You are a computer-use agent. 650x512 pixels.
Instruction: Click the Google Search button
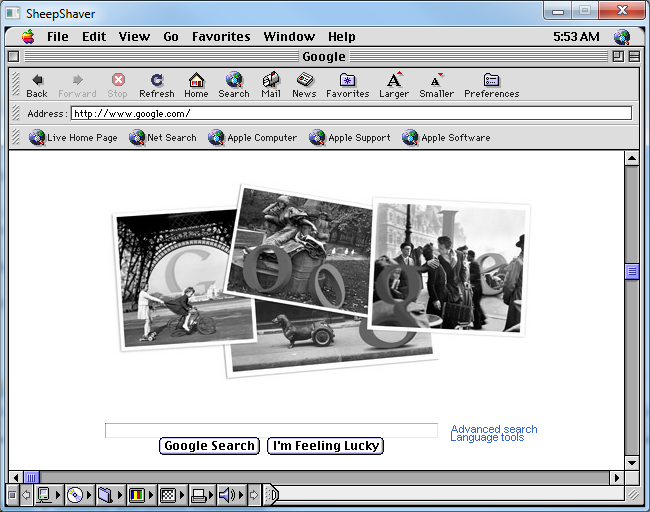(209, 446)
